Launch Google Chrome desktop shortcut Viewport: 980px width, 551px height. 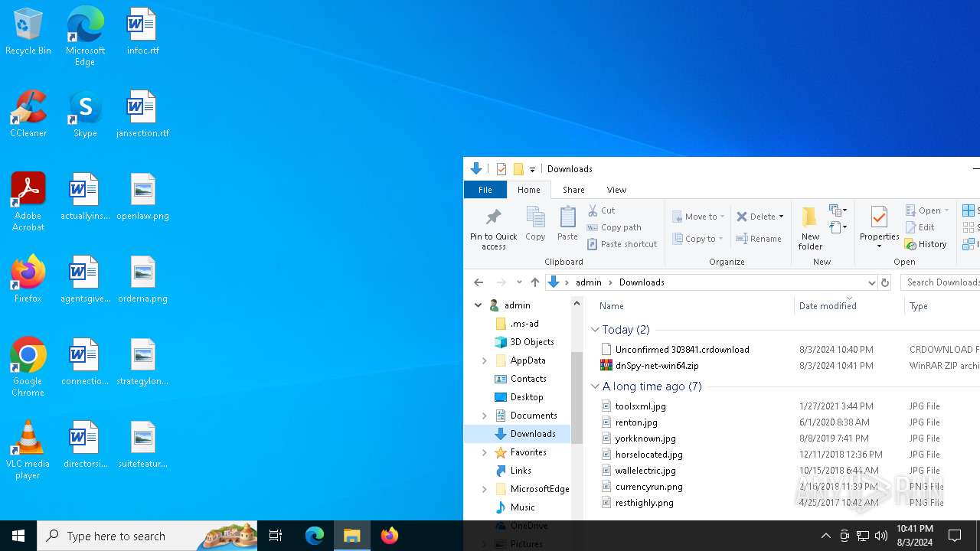(x=28, y=367)
